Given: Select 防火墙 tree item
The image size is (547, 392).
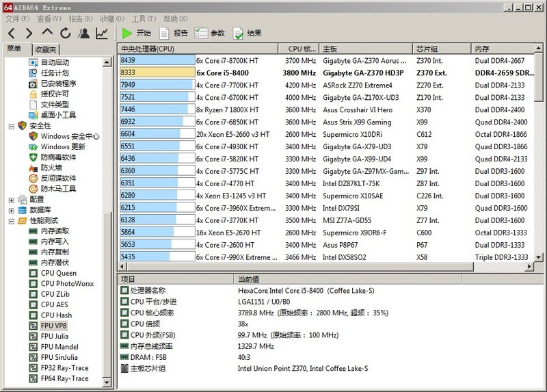Looking at the screenshot, I should [51, 167].
